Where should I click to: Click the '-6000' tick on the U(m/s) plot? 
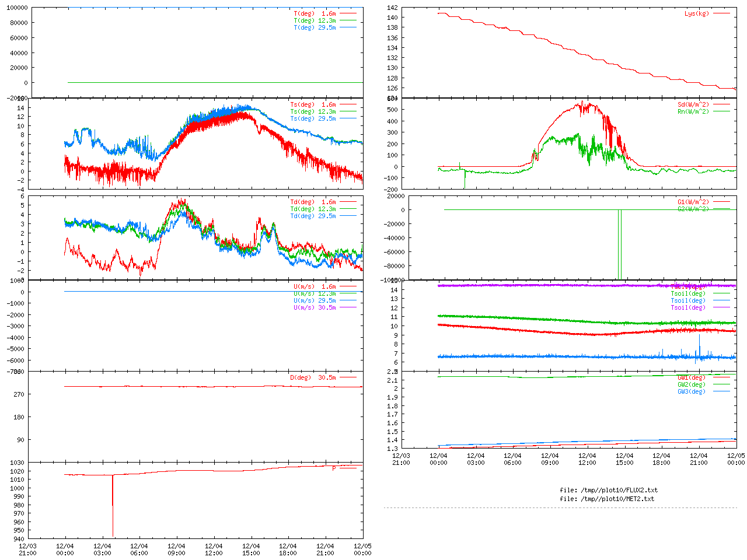(x=15, y=360)
